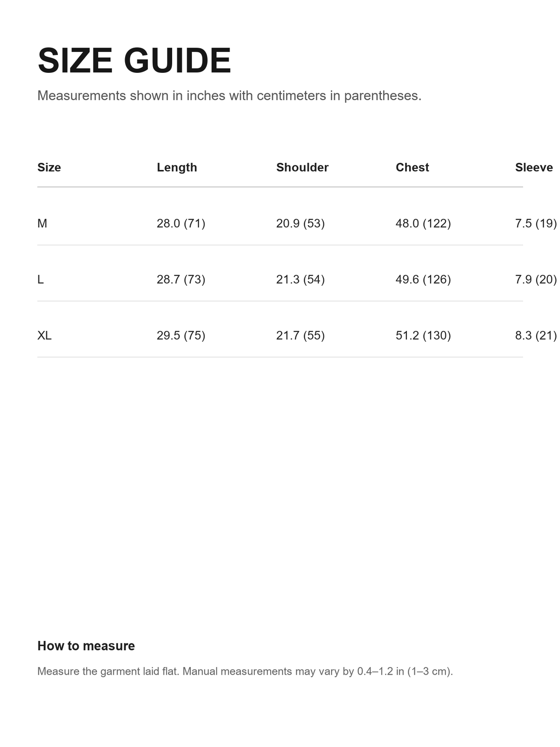Image resolution: width=560 pixels, height=747 pixels.
Task: Select the Sleeve column header
Action: 534,168
